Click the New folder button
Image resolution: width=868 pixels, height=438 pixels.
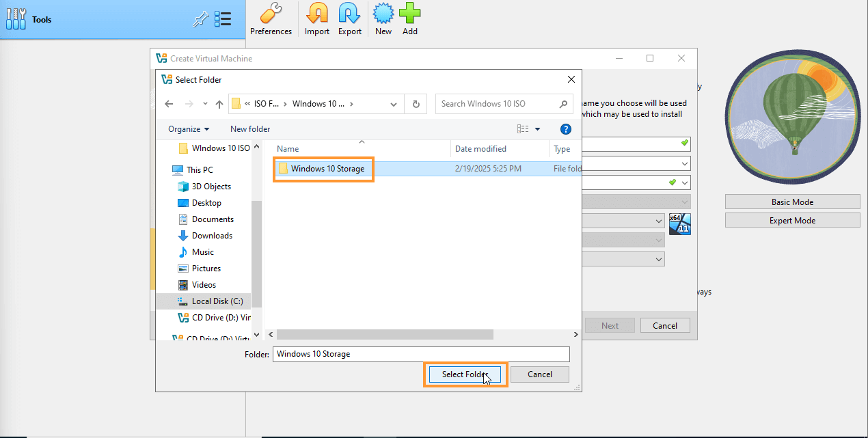pyautogui.click(x=250, y=129)
